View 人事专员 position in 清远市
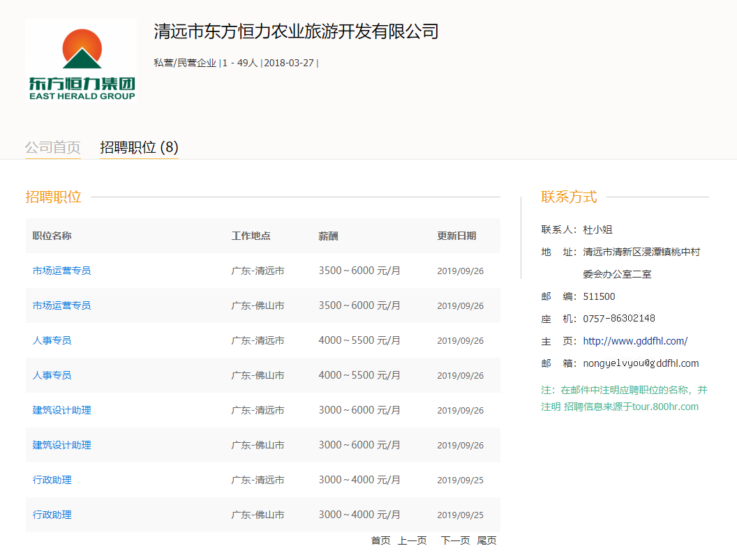The image size is (737, 560). [52, 340]
